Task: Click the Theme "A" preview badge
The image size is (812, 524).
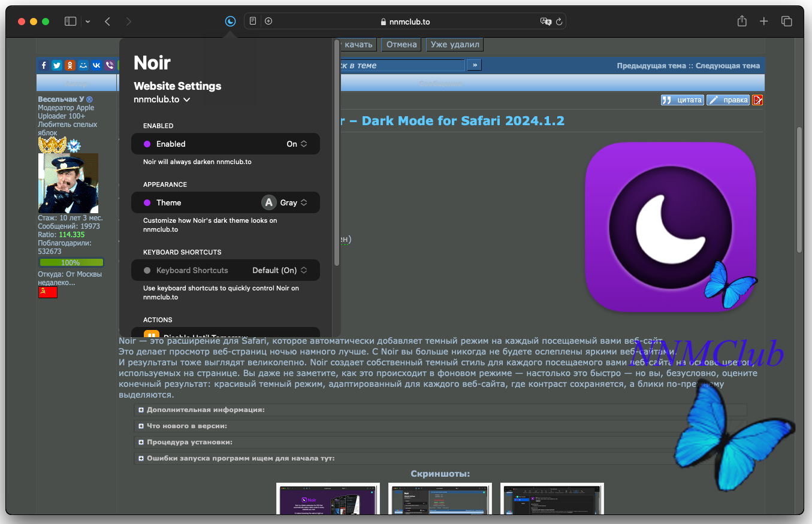Action: [x=269, y=202]
